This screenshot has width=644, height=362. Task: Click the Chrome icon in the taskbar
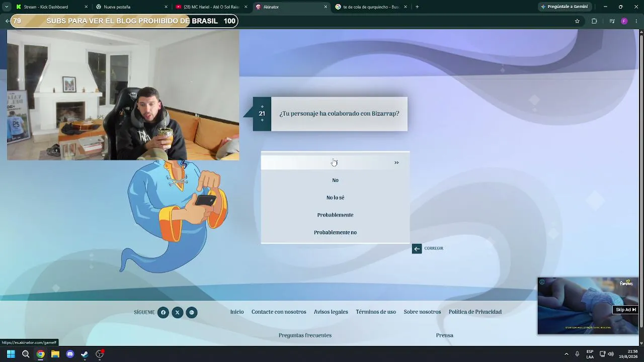click(40, 354)
